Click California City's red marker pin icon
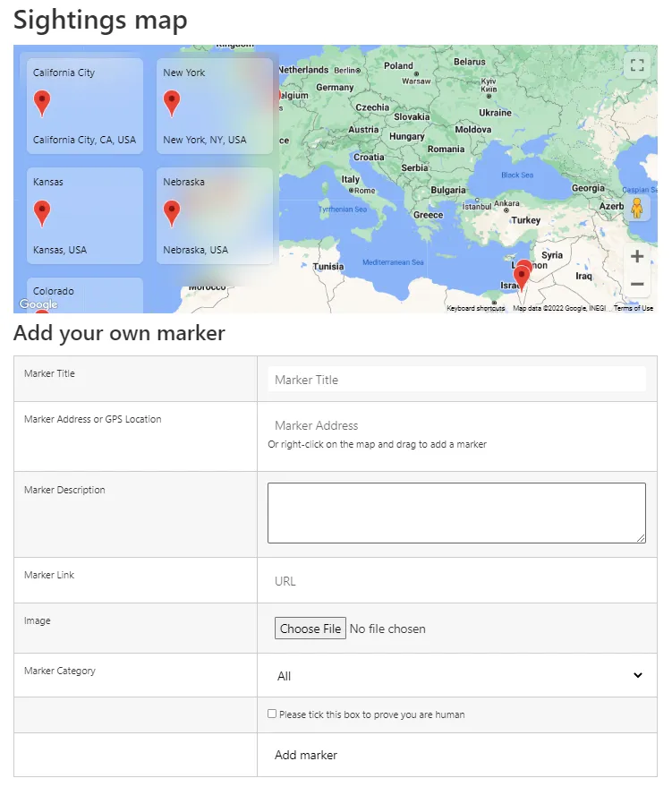 [42, 102]
